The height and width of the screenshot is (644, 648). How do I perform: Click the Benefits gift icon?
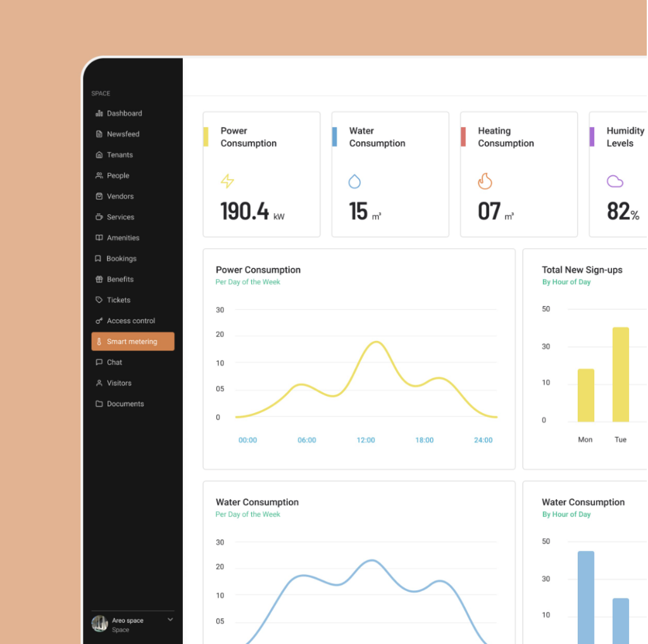coord(99,279)
